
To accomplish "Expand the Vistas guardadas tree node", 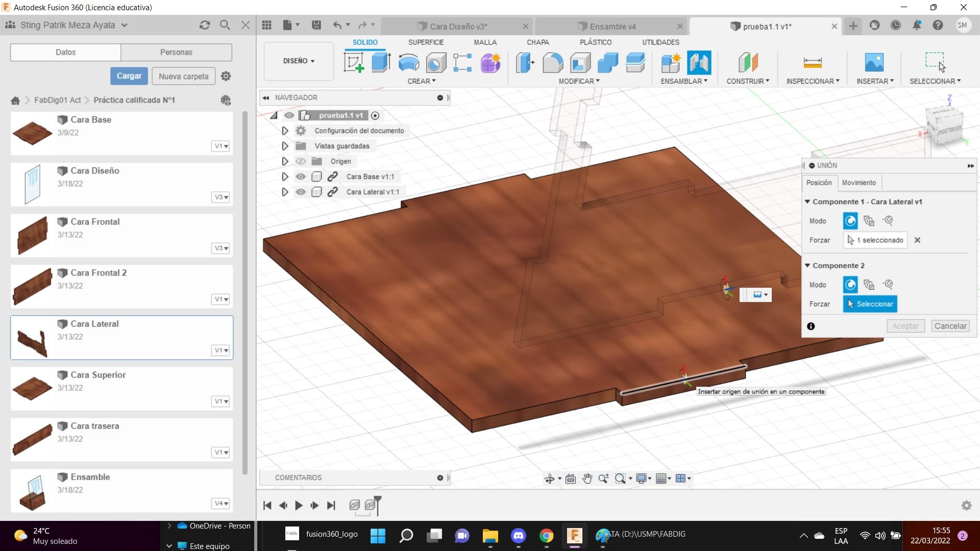I will (285, 146).
